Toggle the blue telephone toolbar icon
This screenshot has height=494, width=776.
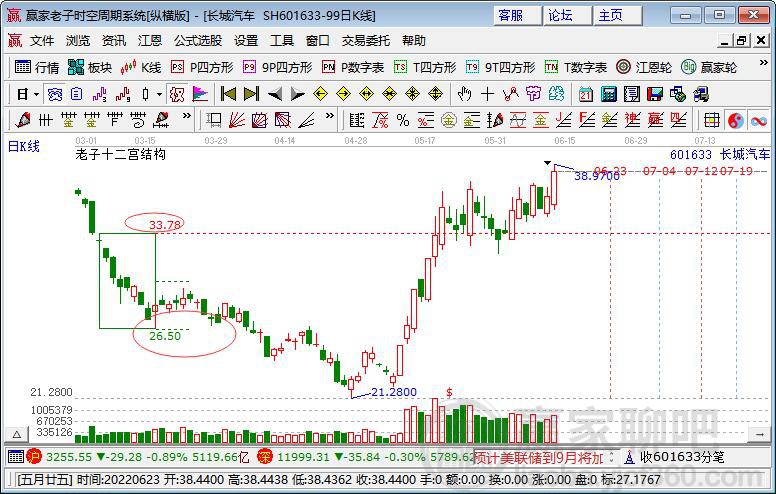pyautogui.click(x=54, y=94)
